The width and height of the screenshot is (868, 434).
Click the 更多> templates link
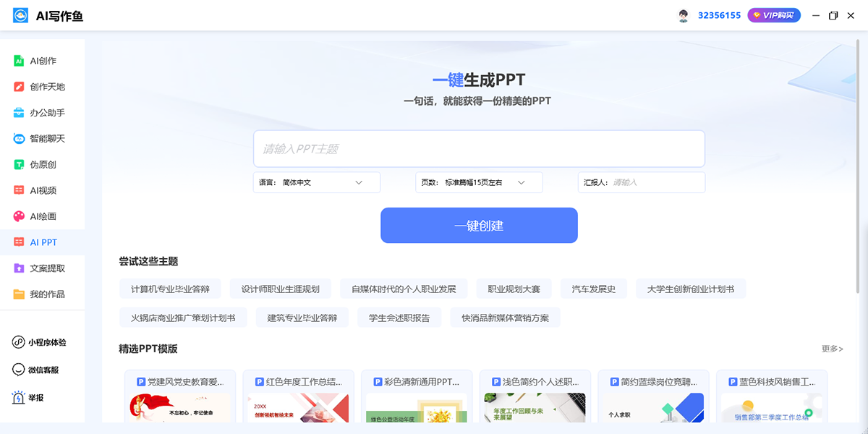pos(833,349)
